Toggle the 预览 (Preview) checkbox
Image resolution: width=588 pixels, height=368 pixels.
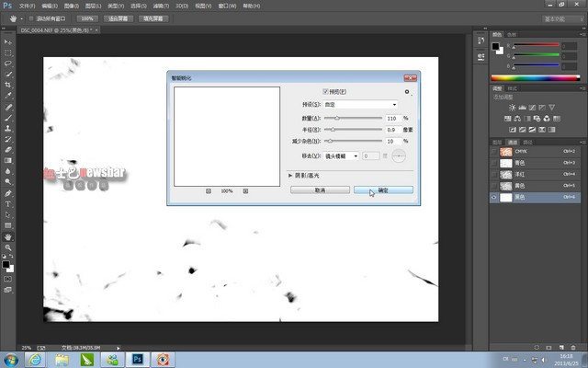tap(325, 91)
